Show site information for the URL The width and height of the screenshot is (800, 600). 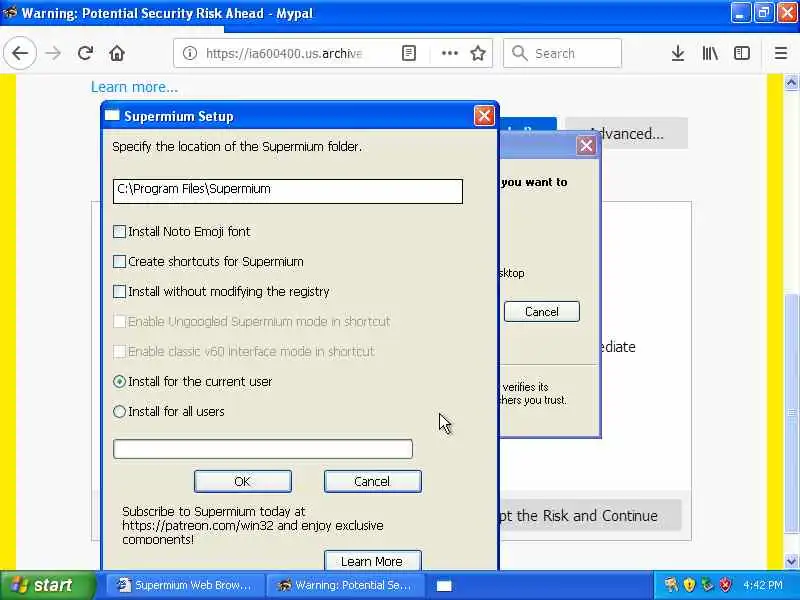pos(190,53)
